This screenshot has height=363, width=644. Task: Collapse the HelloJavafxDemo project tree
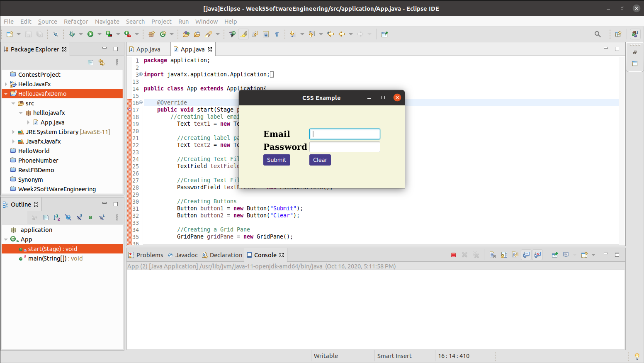pyautogui.click(x=6, y=94)
